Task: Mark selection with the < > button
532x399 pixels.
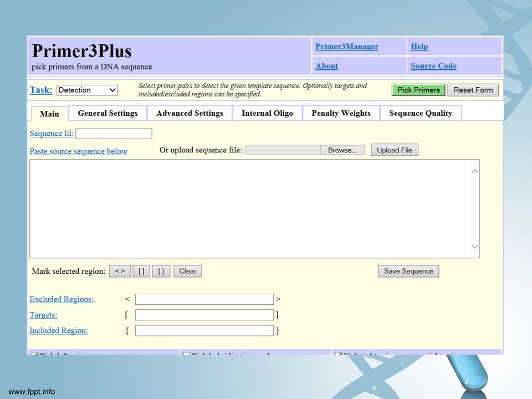Action: point(120,271)
